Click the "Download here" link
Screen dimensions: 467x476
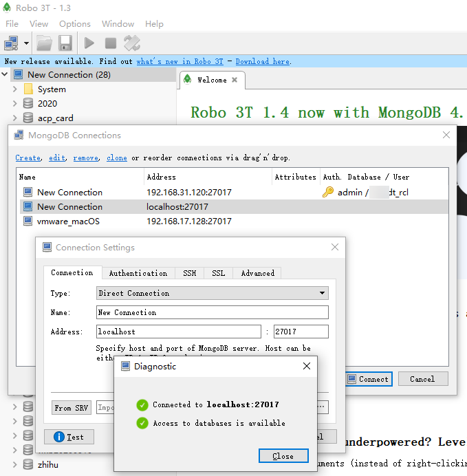tap(263, 61)
